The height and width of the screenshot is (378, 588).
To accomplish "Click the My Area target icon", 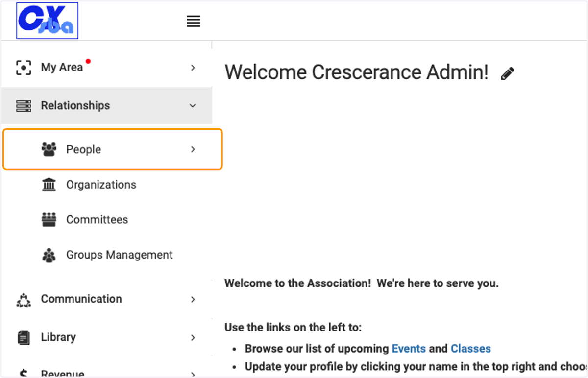I will click(24, 67).
